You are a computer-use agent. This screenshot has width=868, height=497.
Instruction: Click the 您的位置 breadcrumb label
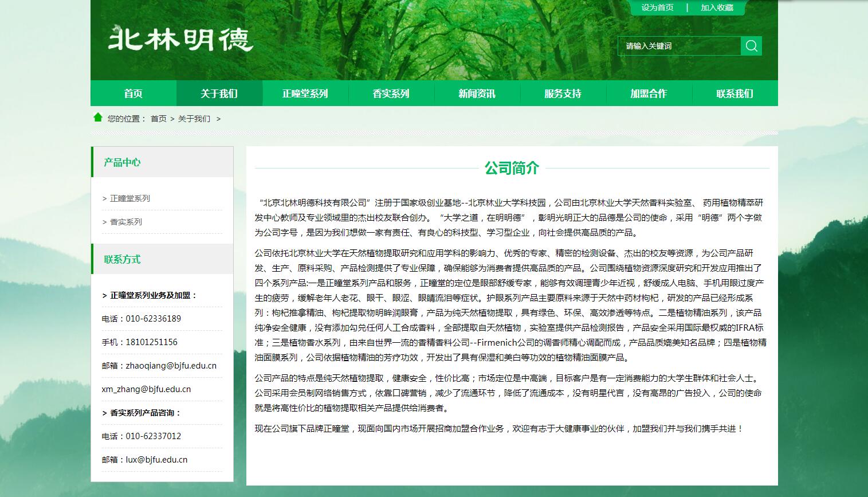127,119
